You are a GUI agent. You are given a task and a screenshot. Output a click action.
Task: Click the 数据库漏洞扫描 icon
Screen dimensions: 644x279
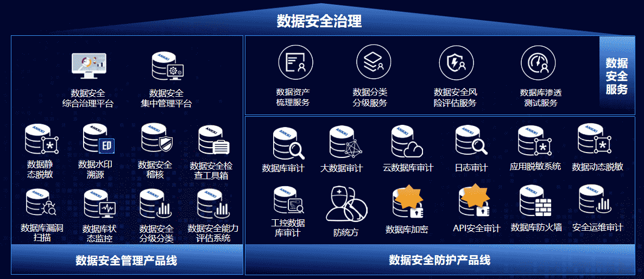click(41, 204)
